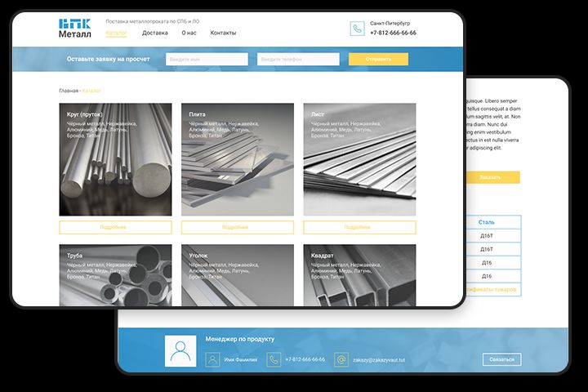
Task: Click manager phone number in footer
Action: pos(305,359)
